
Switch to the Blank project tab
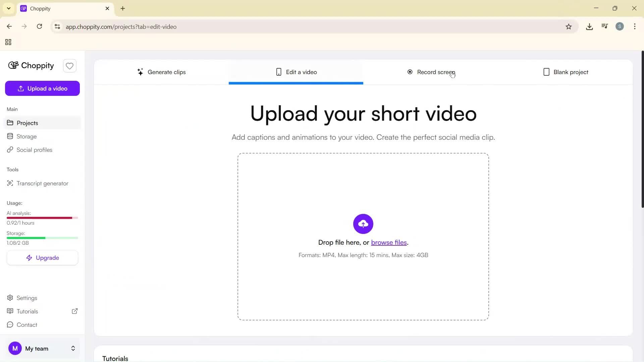coord(566,72)
